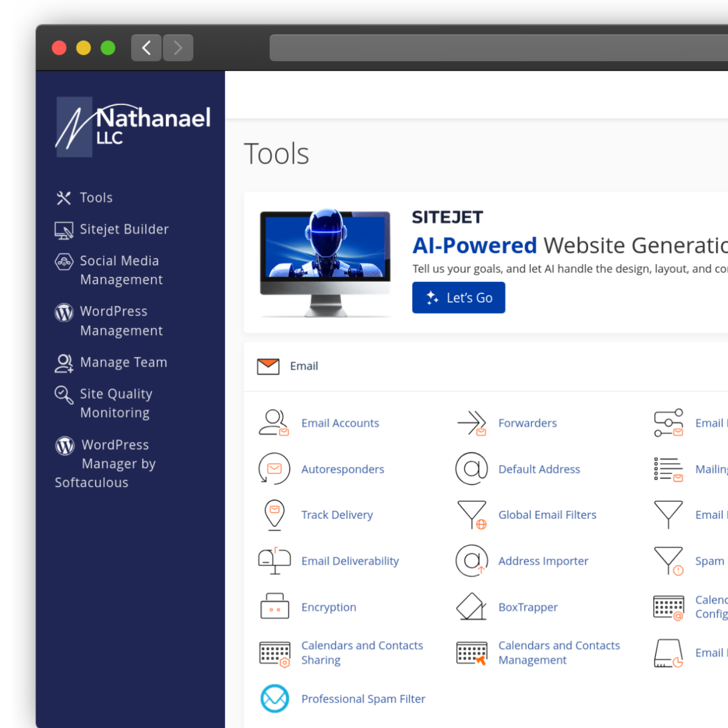Open Global Email Filters funnel icon

[471, 515]
